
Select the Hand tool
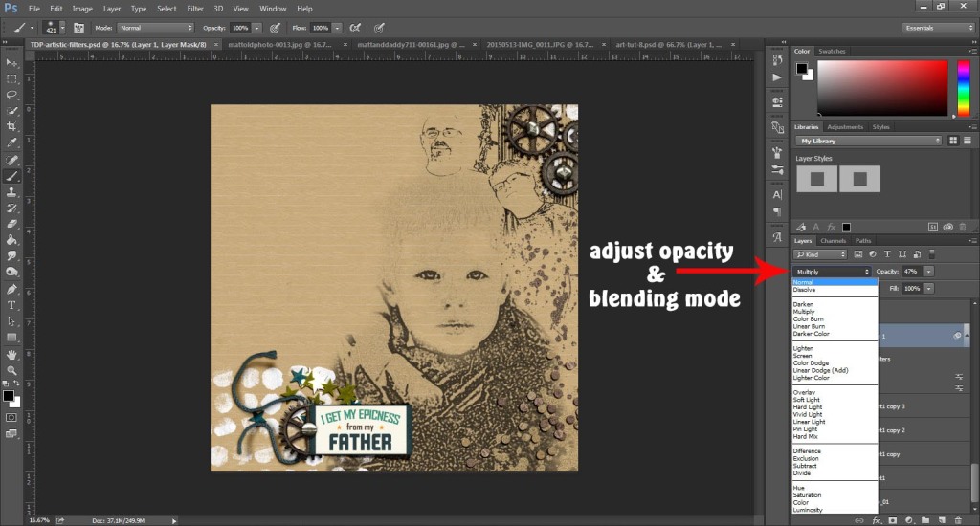(x=11, y=354)
